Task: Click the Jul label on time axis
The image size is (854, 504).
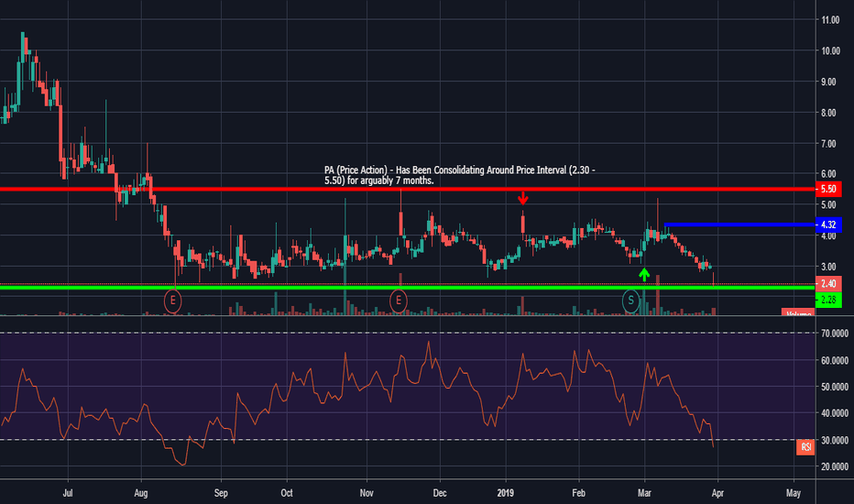Action: [x=68, y=493]
